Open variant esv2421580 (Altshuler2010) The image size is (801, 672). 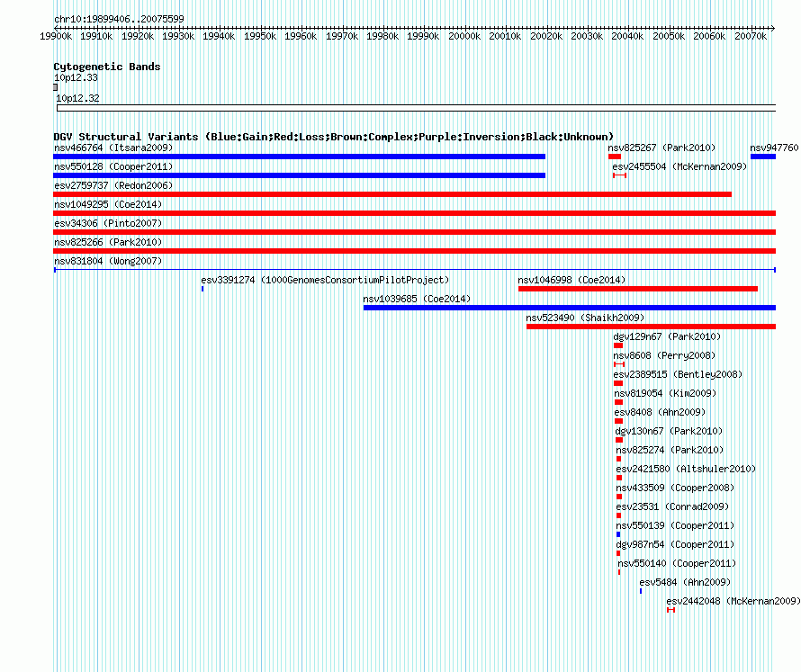[686, 469]
